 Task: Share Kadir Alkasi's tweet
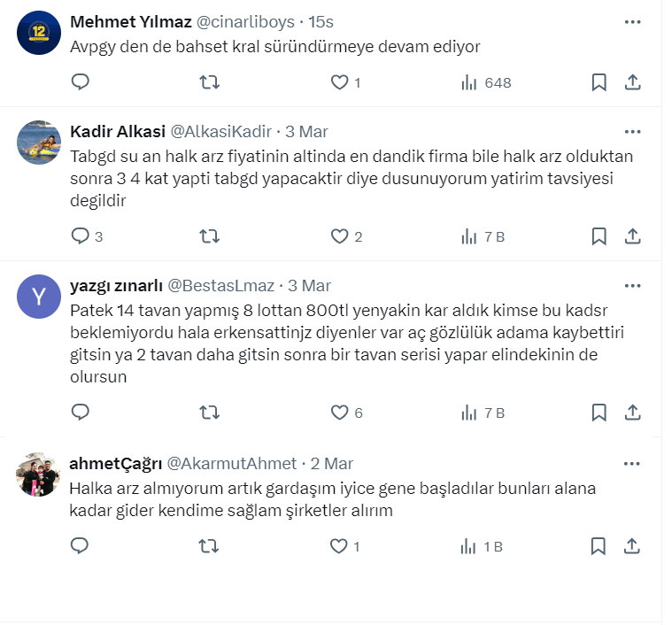(633, 236)
